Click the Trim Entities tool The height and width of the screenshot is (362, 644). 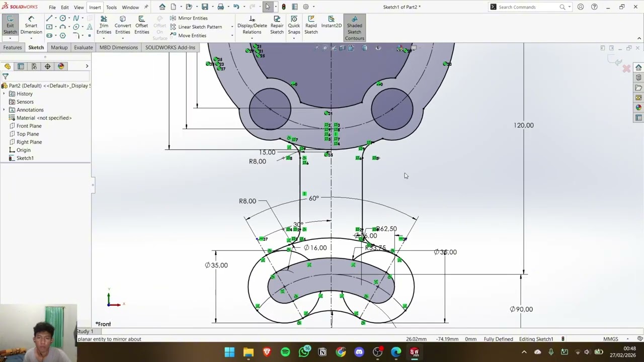pos(104,25)
